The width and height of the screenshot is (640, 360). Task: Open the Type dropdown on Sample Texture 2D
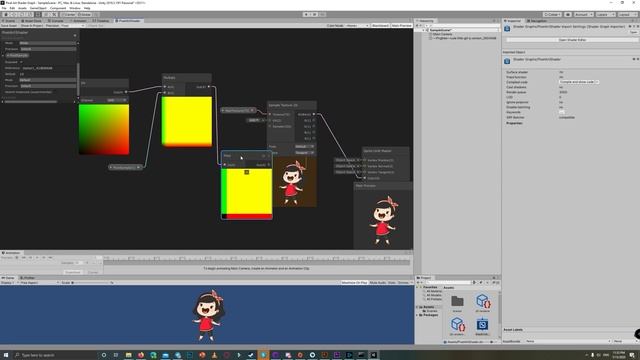(x=304, y=147)
